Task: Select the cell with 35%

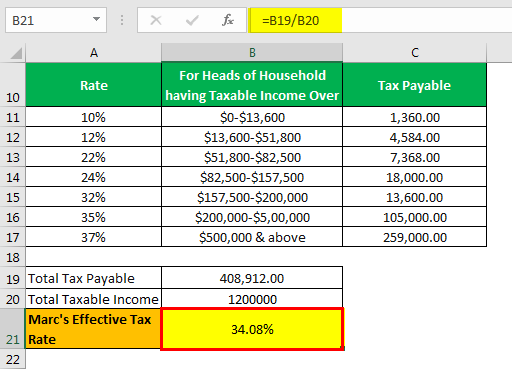Action: click(x=94, y=217)
